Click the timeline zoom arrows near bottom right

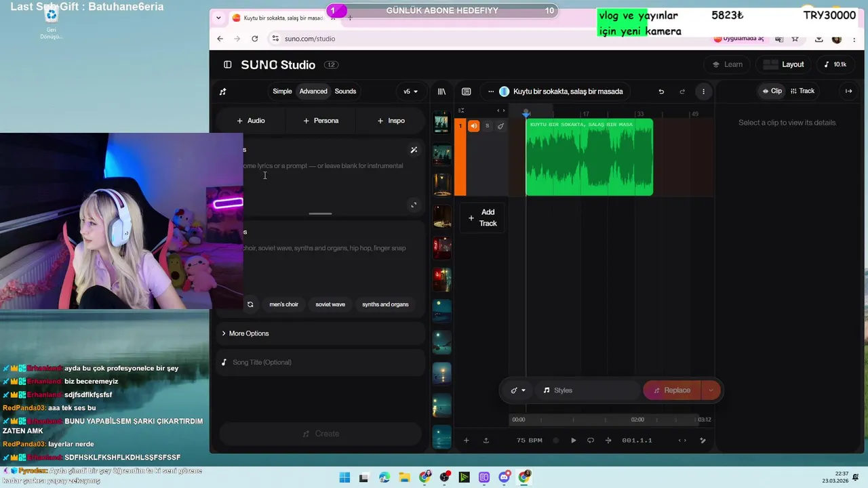pos(682,441)
